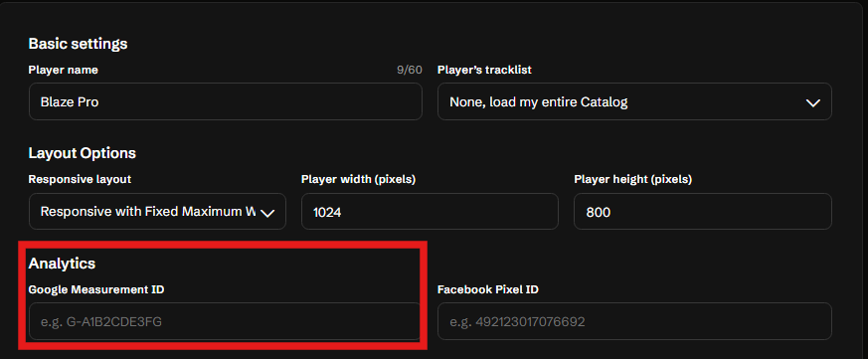Viewport: 868px width, 359px height.
Task: Click the "Layout Options" section heading
Action: click(x=82, y=153)
